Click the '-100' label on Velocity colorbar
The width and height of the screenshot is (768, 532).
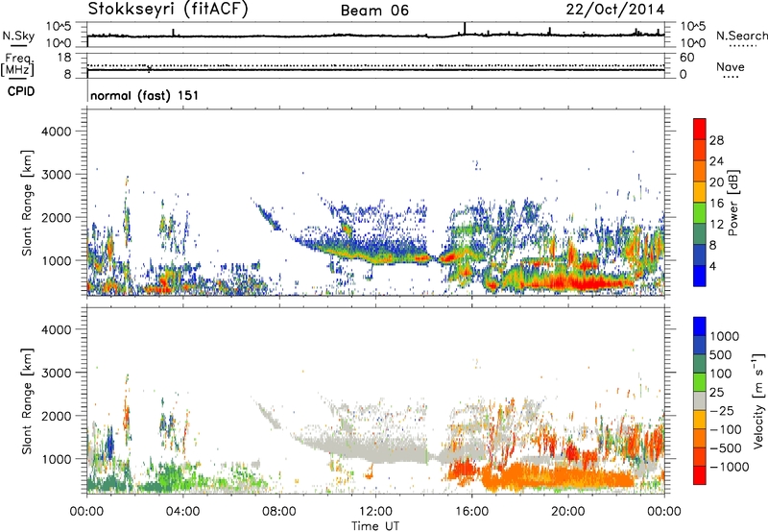[726, 429]
